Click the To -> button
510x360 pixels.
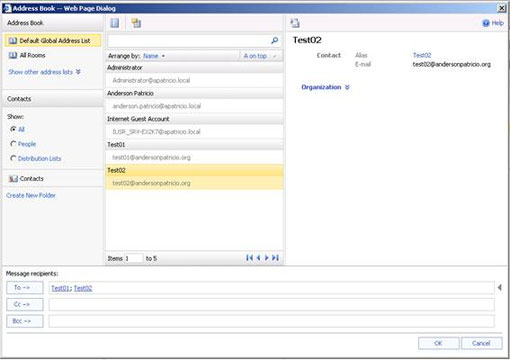(x=25, y=288)
